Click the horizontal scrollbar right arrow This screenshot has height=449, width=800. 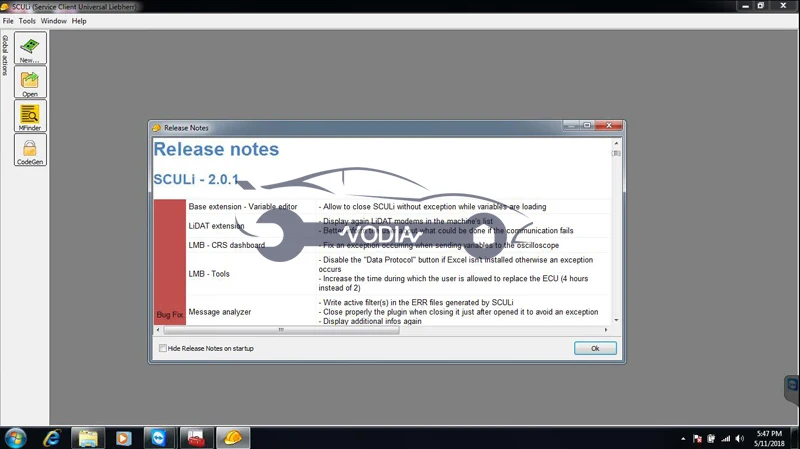pos(606,330)
